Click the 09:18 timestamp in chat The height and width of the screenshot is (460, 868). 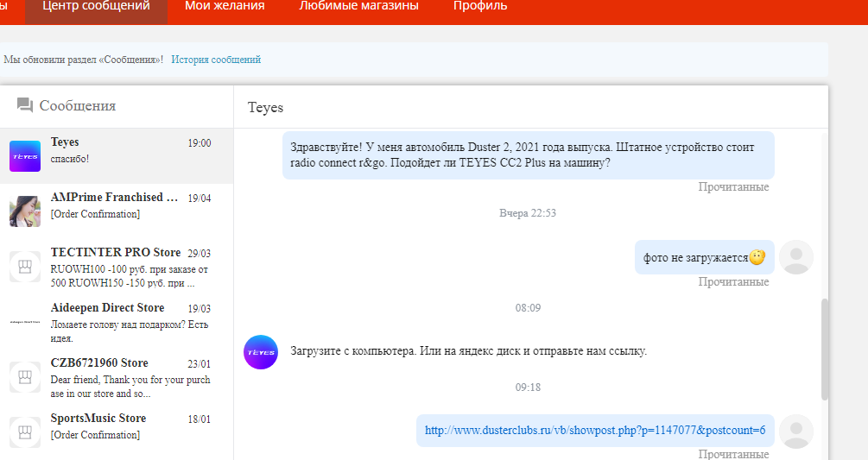pyautogui.click(x=528, y=387)
